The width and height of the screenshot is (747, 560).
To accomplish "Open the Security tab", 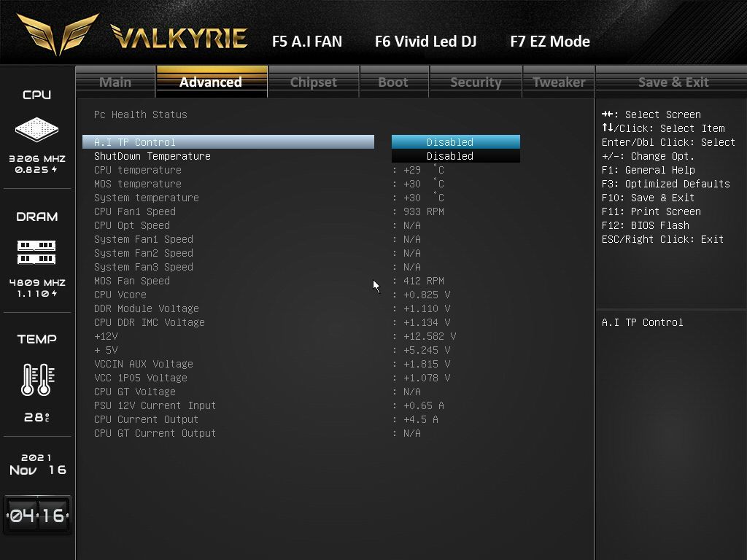I will coord(476,82).
